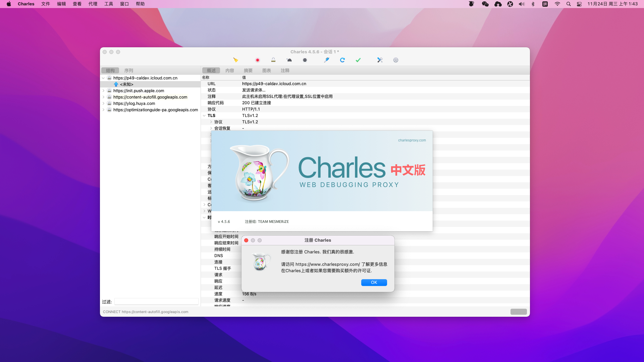Click the filter input field
This screenshot has width=644, height=362.
(x=156, y=302)
